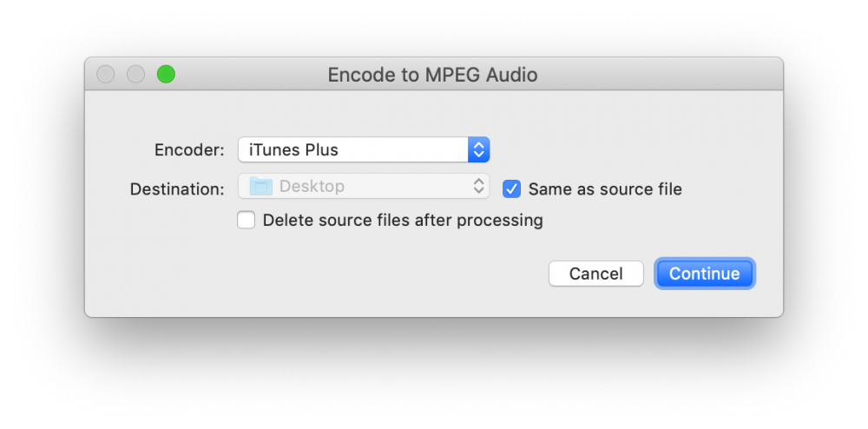Image resolution: width=868 pixels, height=429 pixels.
Task: Click the checkmark beside Same as source
Action: (x=512, y=188)
